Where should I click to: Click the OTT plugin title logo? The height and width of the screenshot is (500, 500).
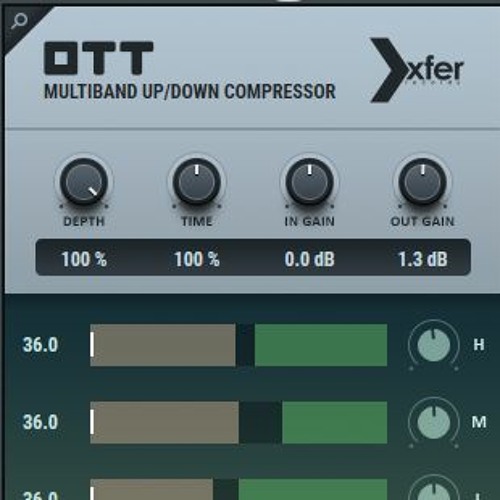99,58
